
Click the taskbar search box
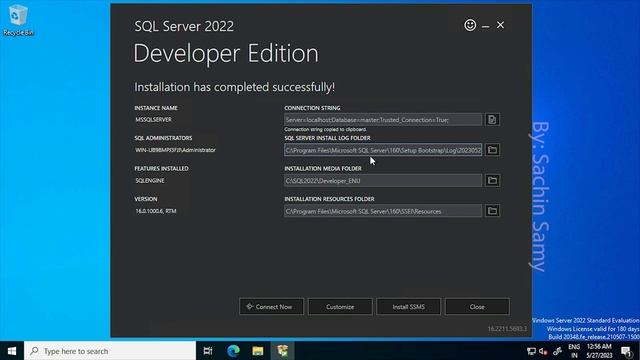click(x=110, y=351)
